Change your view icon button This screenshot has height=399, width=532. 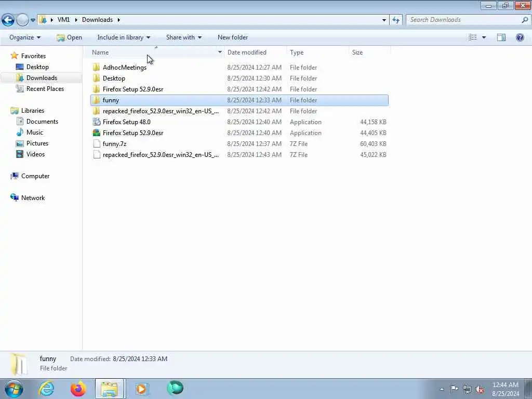click(473, 37)
